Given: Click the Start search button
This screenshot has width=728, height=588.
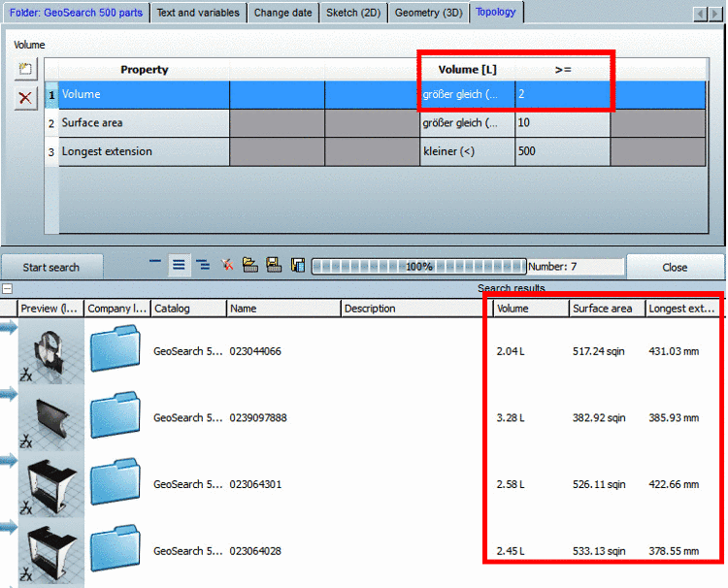Looking at the screenshot, I should (x=51, y=267).
